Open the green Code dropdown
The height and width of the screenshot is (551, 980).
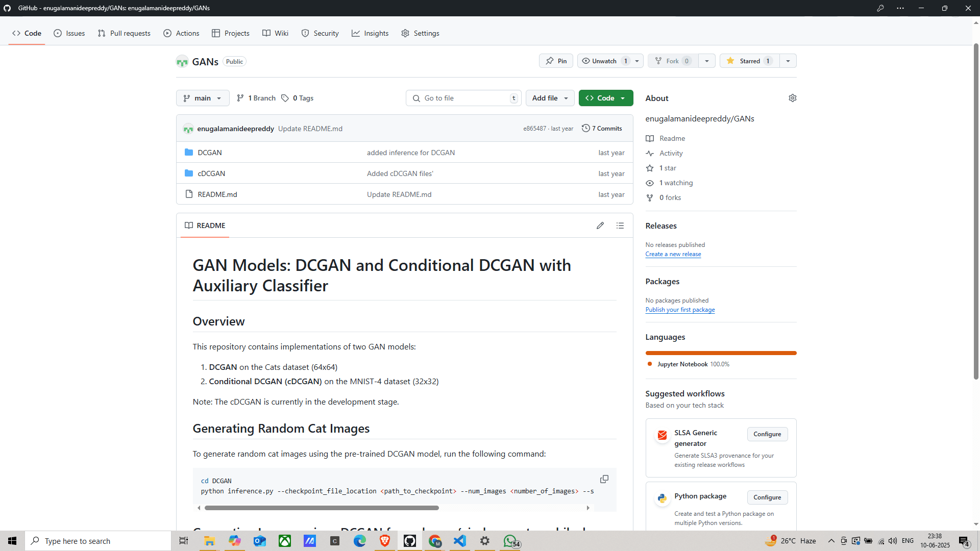[x=606, y=98]
